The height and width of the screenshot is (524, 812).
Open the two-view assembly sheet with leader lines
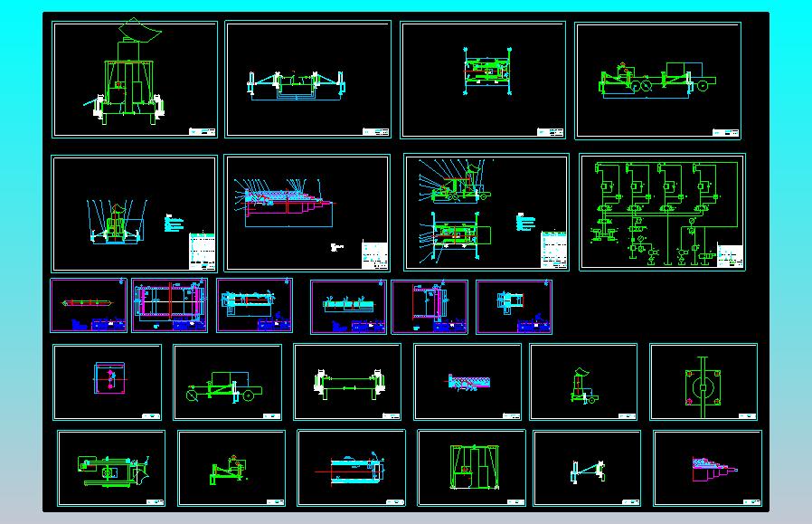click(x=486, y=212)
